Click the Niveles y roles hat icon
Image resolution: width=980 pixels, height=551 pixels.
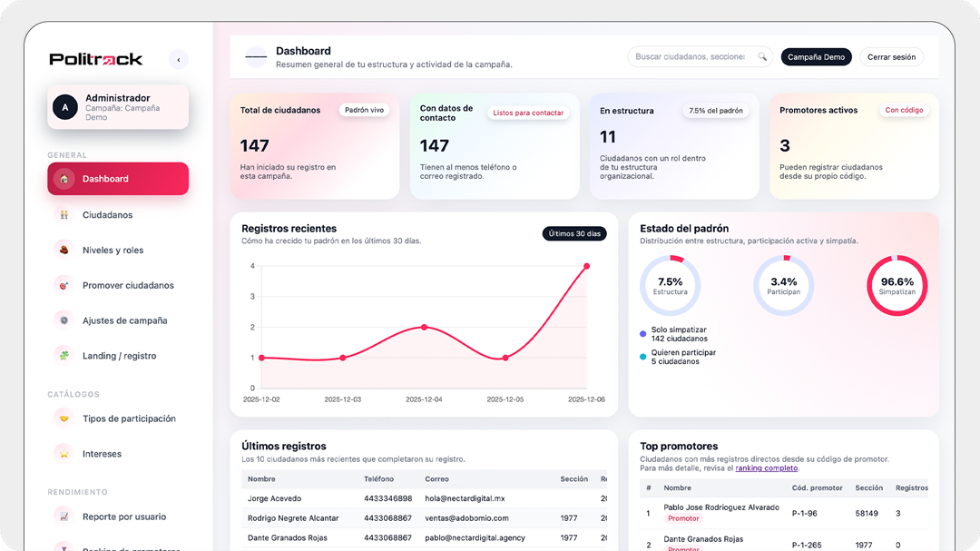click(x=64, y=251)
